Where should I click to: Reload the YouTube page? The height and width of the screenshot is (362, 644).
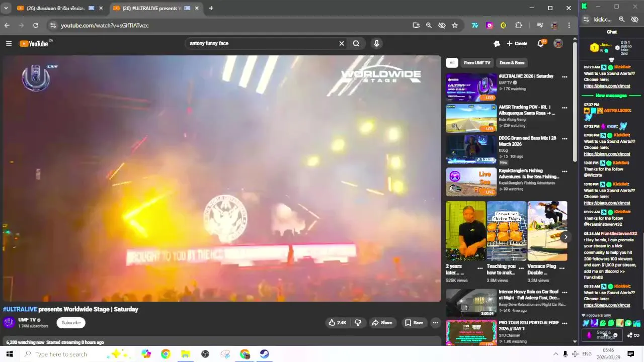tap(36, 25)
